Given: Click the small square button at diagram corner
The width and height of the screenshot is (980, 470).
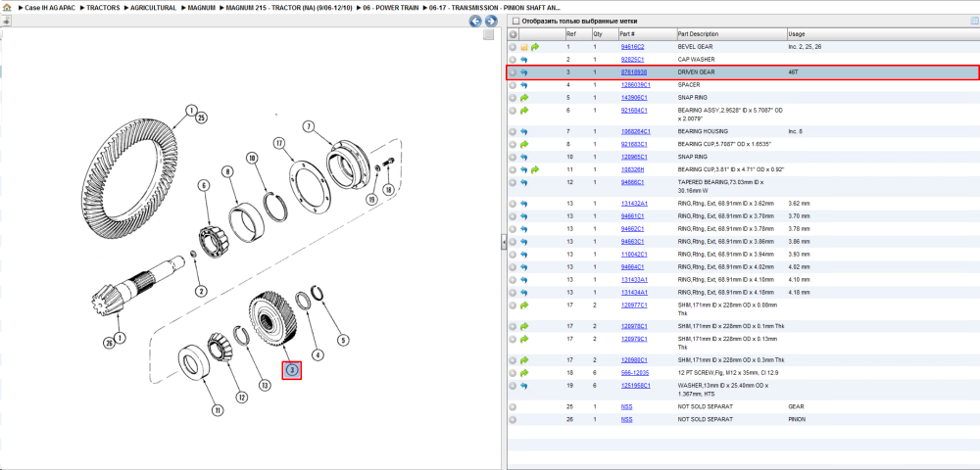Looking at the screenshot, I should pos(489,35).
